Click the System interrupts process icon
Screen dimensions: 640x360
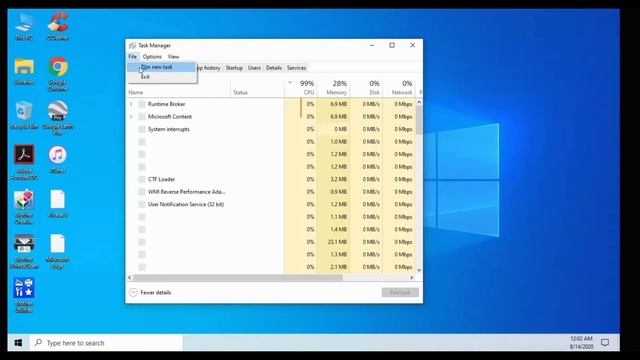(x=142, y=129)
